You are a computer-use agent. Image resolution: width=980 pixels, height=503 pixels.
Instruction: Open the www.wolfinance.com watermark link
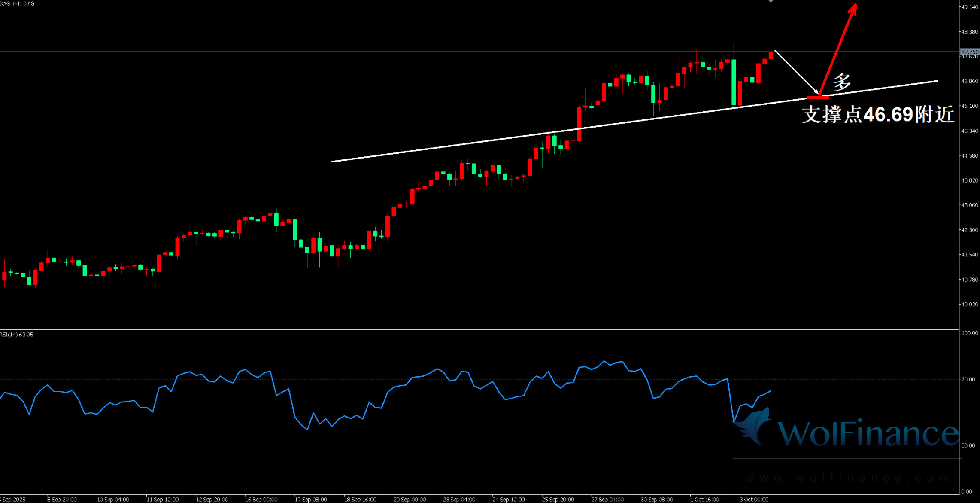847,478
